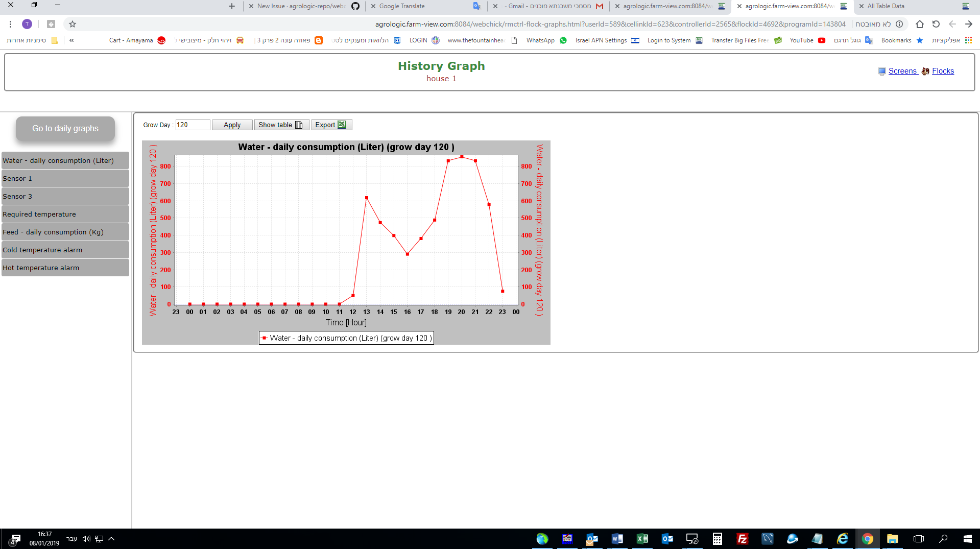The image size is (980, 549).
Task: Click the browser home icon
Action: (x=919, y=24)
